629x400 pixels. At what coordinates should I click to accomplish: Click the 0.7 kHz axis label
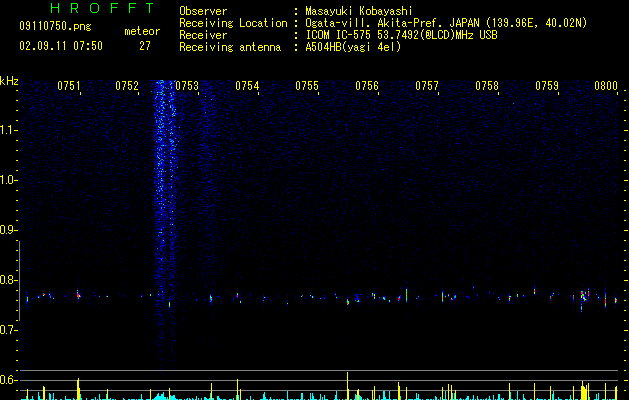(x=9, y=330)
